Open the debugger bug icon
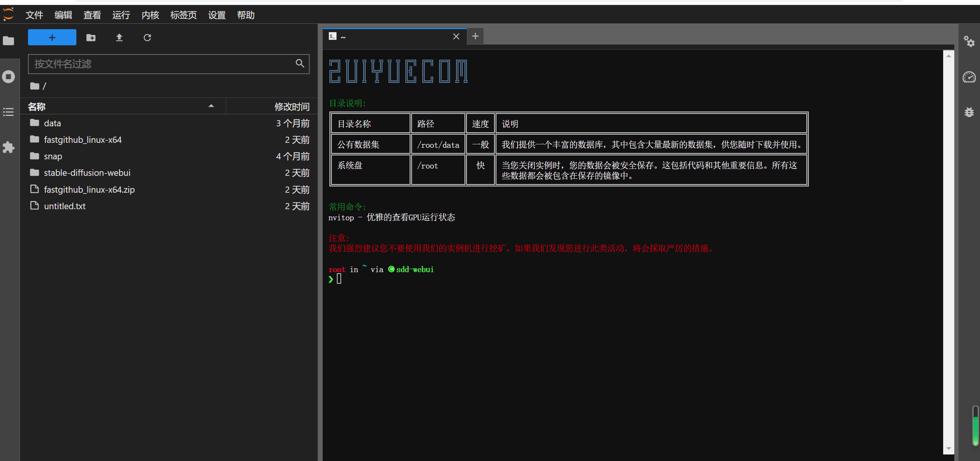The height and width of the screenshot is (461, 980). pos(969,112)
